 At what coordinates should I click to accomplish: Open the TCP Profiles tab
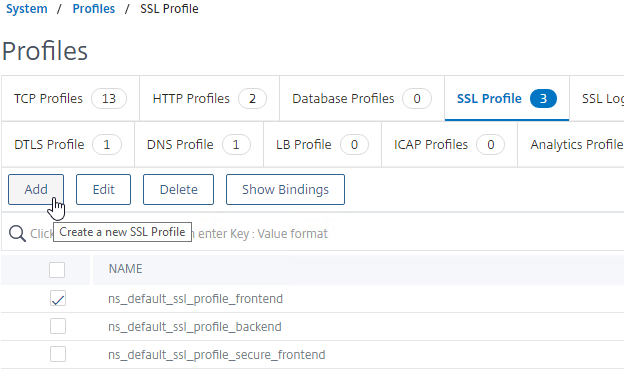70,98
